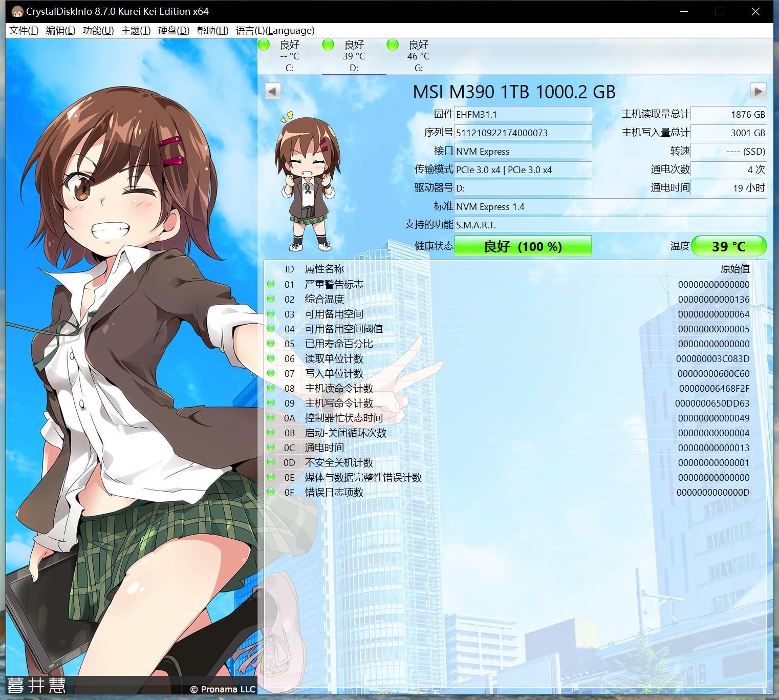779x700 pixels.
Task: Click the next disk arrow button
Action: pos(758,91)
